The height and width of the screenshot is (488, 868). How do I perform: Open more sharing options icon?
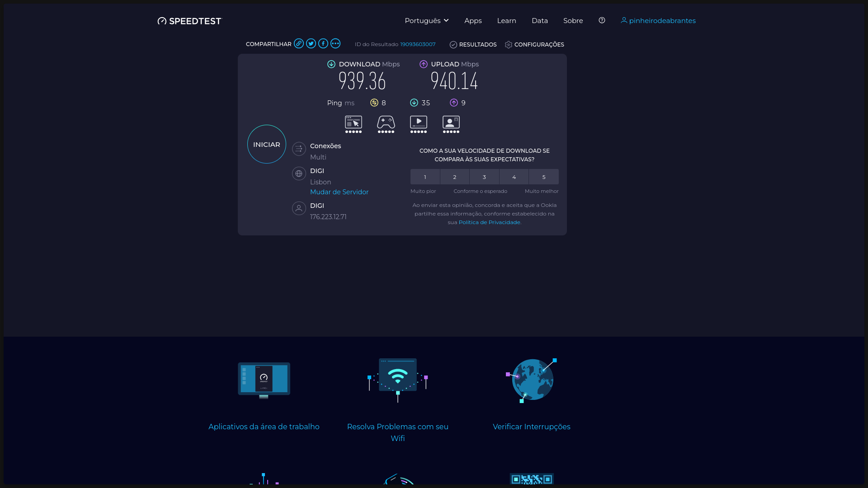coord(335,43)
